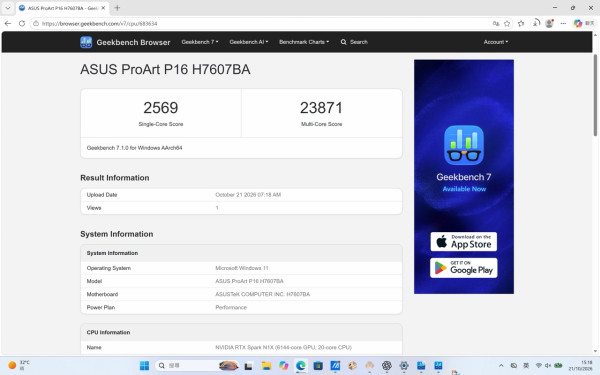Click the Upload Date value

[248, 195]
